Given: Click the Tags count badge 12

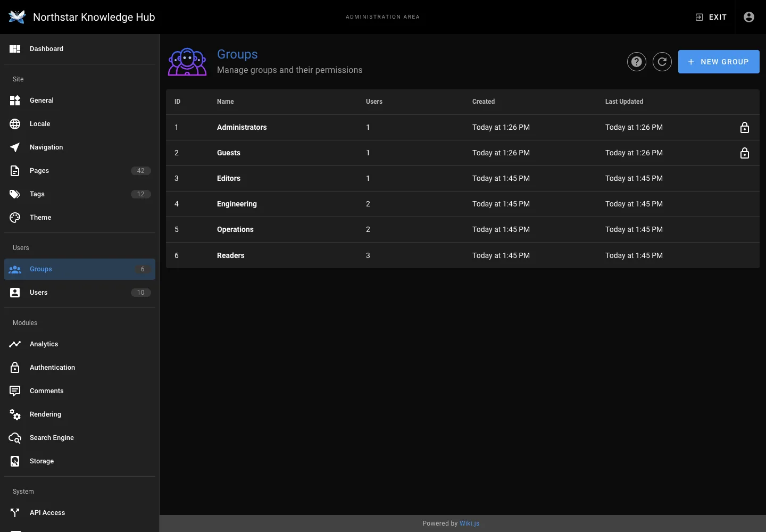Looking at the screenshot, I should coord(141,194).
